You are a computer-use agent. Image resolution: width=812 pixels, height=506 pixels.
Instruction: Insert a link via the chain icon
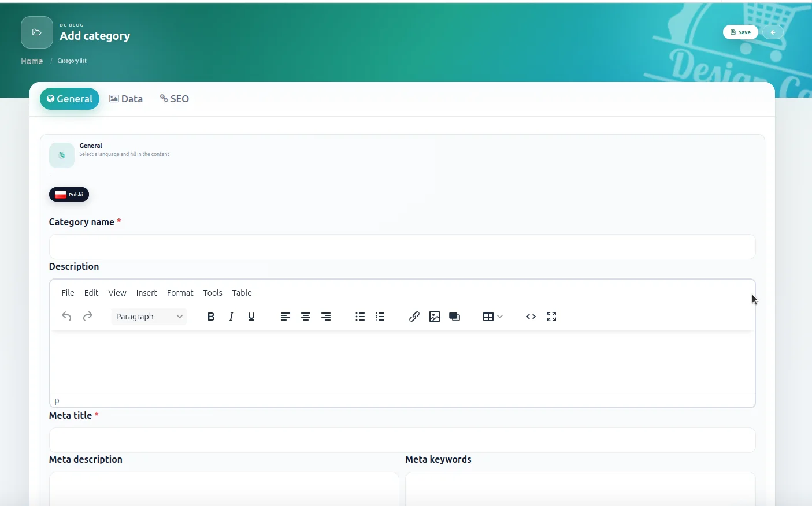(x=414, y=317)
